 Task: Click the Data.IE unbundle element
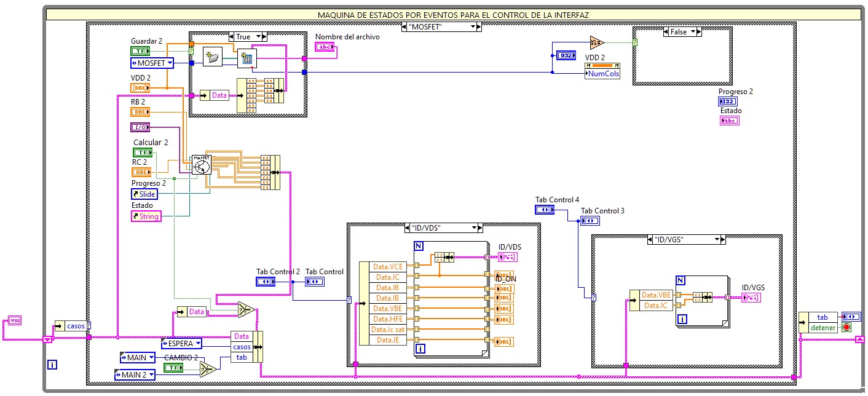389,339
